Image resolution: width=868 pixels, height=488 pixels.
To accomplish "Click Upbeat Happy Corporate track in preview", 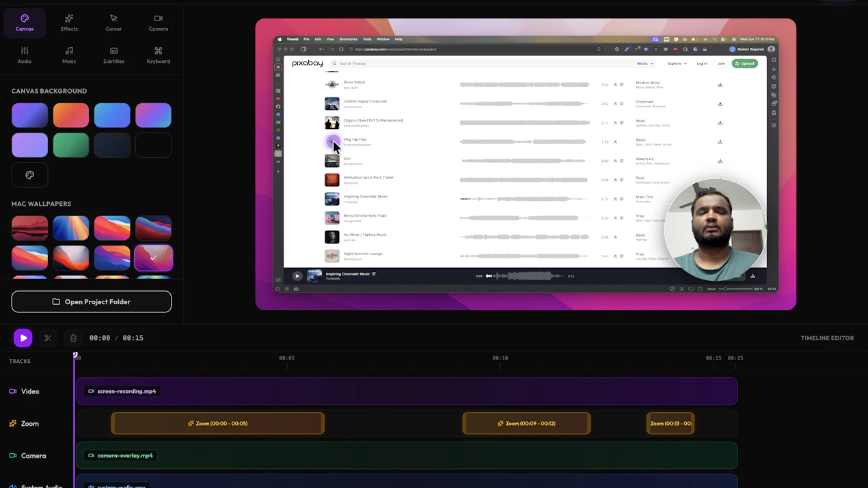I will pos(365,101).
